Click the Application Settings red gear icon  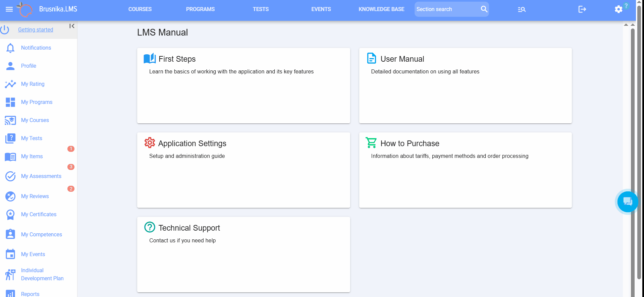coord(150,143)
